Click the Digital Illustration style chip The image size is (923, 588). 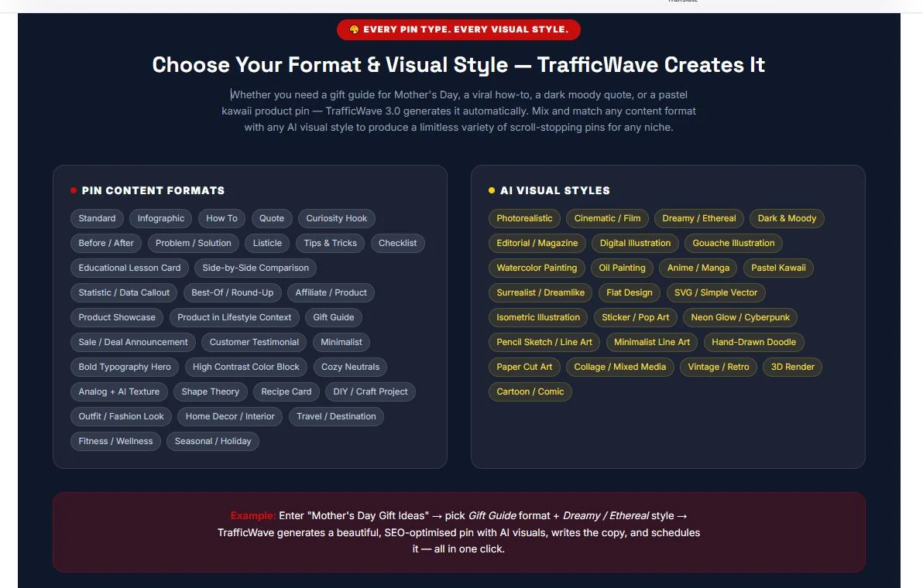(x=635, y=243)
